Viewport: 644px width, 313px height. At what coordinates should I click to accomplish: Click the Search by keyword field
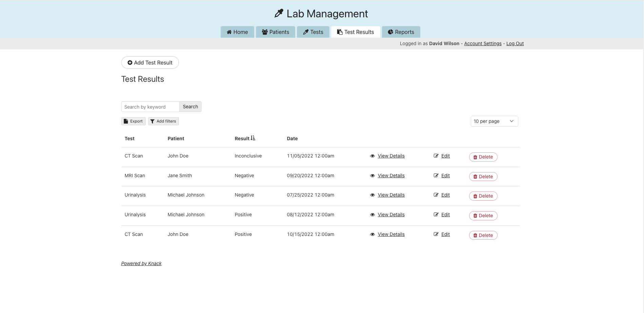pyautogui.click(x=150, y=107)
